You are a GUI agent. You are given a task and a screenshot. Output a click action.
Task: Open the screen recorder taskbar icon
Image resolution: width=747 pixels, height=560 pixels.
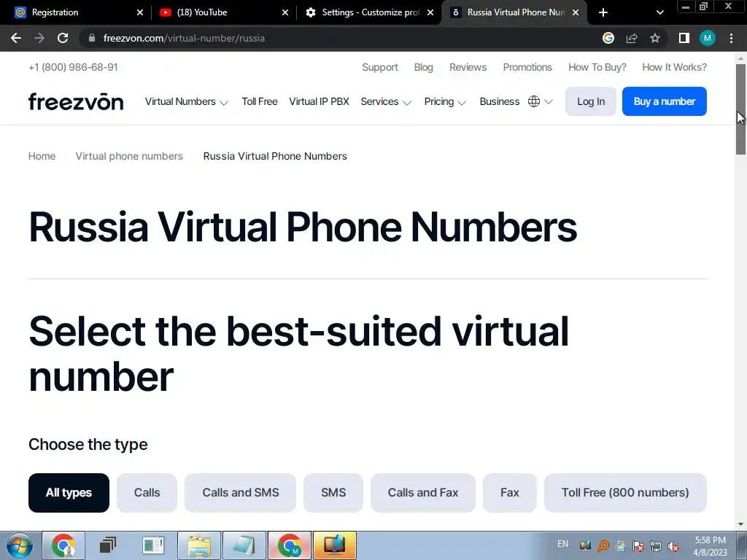click(334, 545)
